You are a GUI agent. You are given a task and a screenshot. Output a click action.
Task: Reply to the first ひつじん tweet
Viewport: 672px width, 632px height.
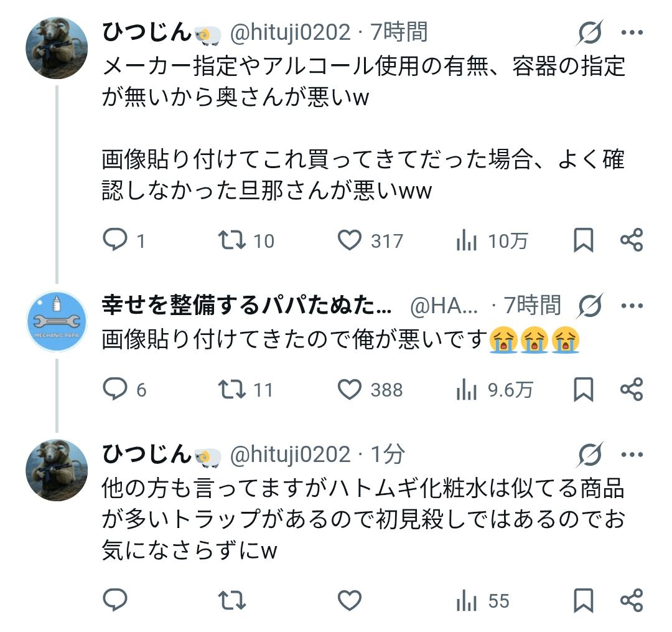coord(115,240)
